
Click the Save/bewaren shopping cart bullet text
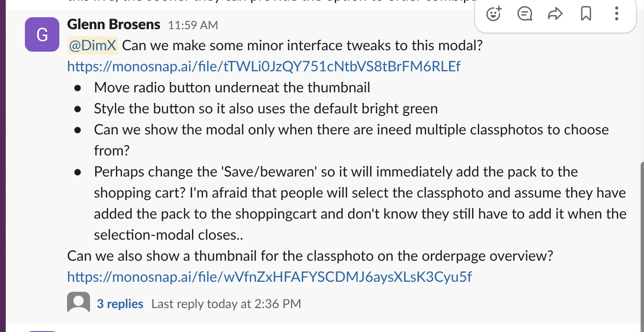[x=360, y=203]
